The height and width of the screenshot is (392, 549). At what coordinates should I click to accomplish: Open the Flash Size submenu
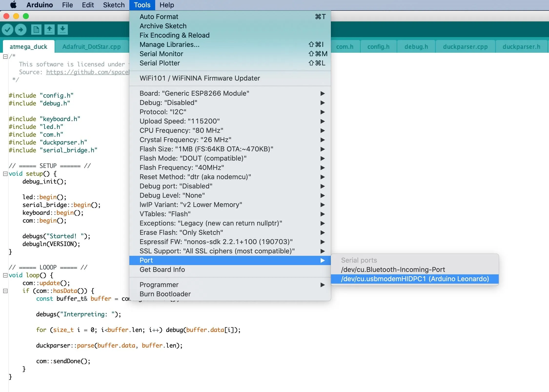click(230, 149)
